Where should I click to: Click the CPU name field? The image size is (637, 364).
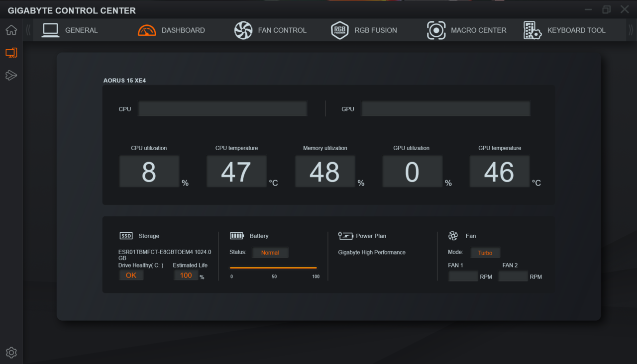point(222,109)
